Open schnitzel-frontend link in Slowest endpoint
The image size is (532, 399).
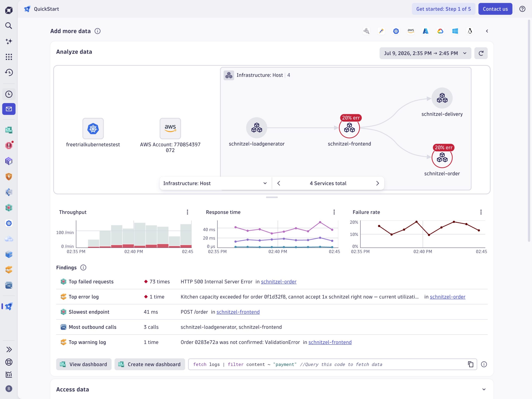point(238,312)
